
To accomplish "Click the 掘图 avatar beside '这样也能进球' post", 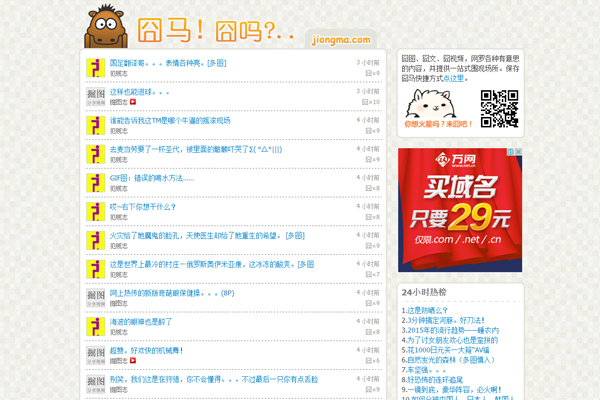I will (96, 97).
